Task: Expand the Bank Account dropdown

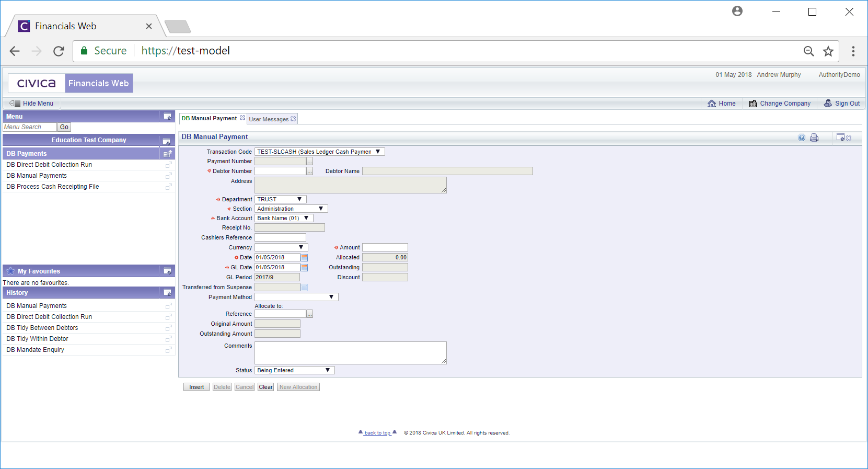Action: [x=306, y=218]
